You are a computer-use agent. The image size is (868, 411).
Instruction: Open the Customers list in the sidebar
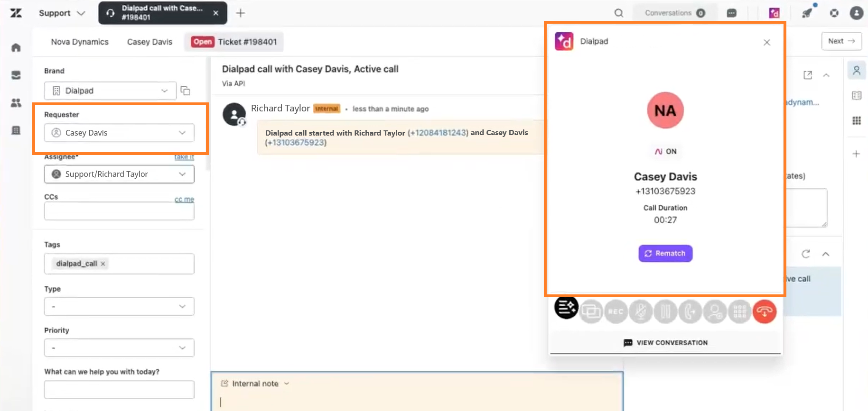point(16,103)
